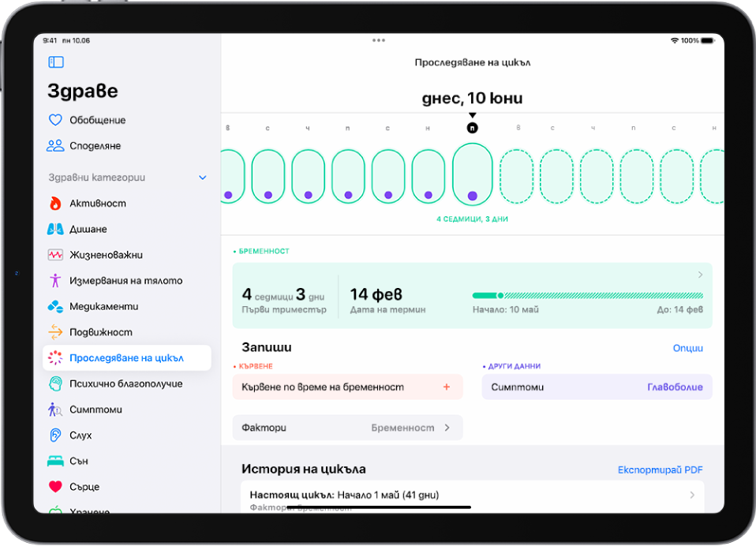756x546 pixels.
Task: Select the Дишане lungs icon
Action: [x=55, y=229]
